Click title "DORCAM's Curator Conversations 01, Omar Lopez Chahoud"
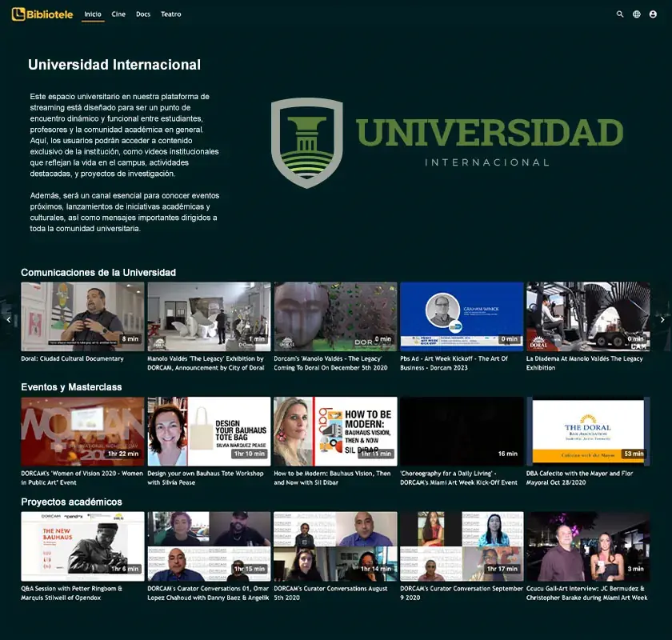Viewport: 672px width, 640px height. pos(208,593)
